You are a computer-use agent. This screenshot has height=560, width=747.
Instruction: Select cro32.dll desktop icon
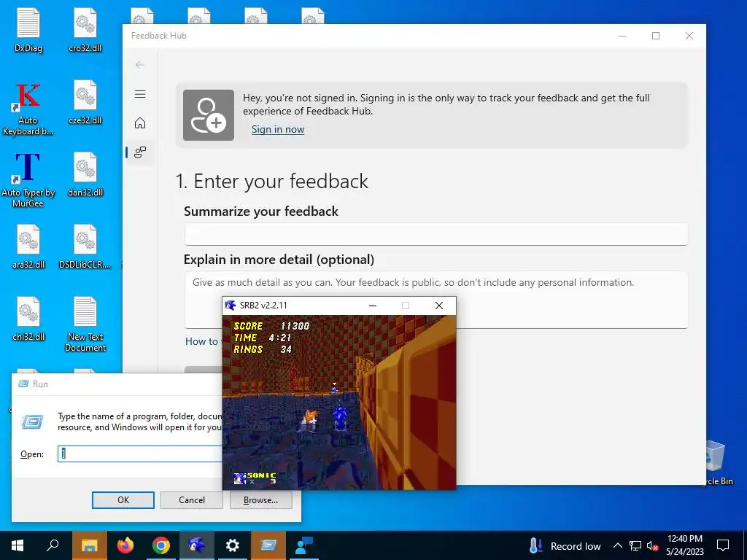click(x=85, y=29)
